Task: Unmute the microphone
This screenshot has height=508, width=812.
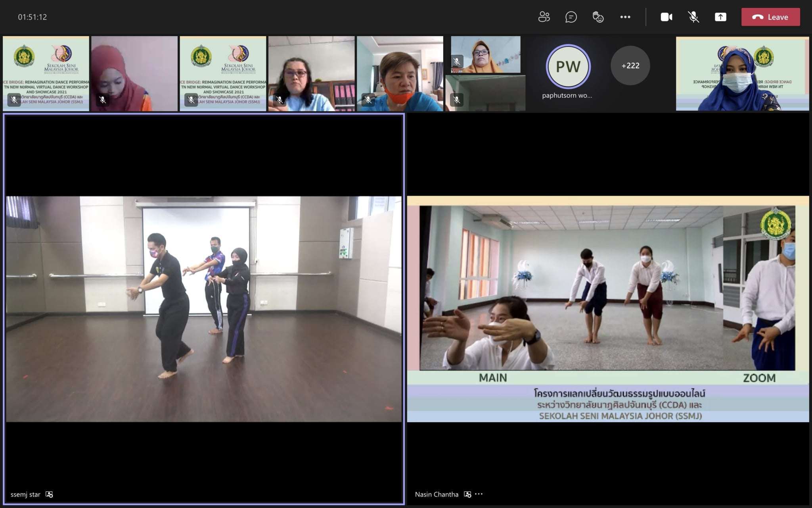Action: 693,17
